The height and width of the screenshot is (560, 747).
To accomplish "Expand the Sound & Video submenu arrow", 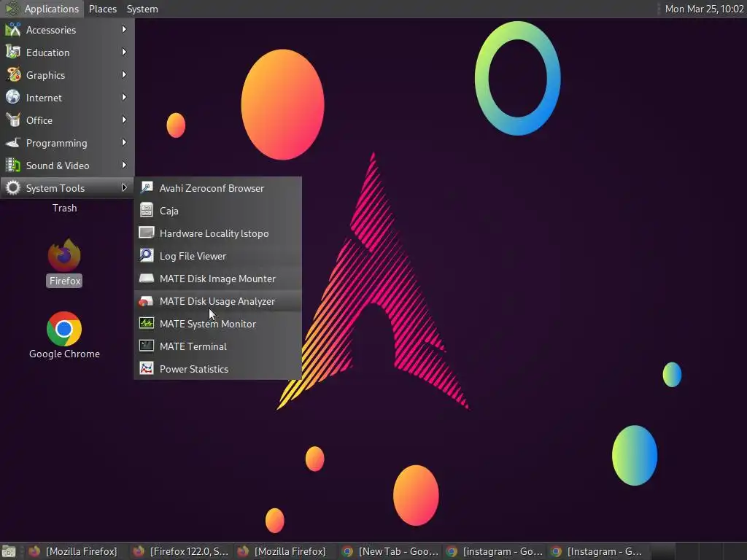I will tap(124, 166).
